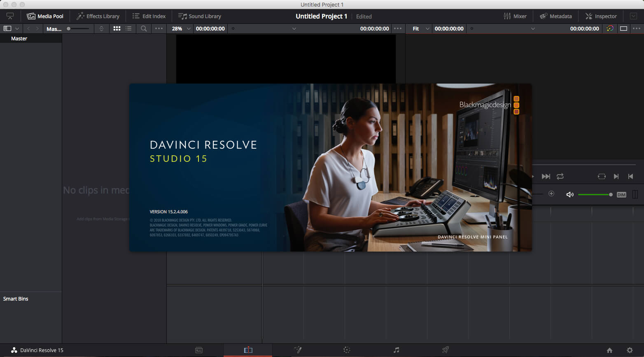Image resolution: width=644 pixels, height=357 pixels.
Task: Toggle bypass color grades and Fusion effects
Action: point(610,29)
